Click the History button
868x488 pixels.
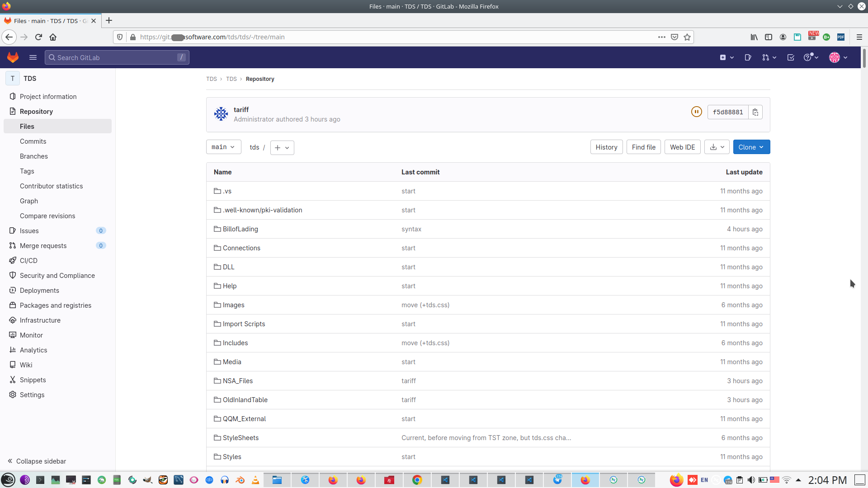606,147
